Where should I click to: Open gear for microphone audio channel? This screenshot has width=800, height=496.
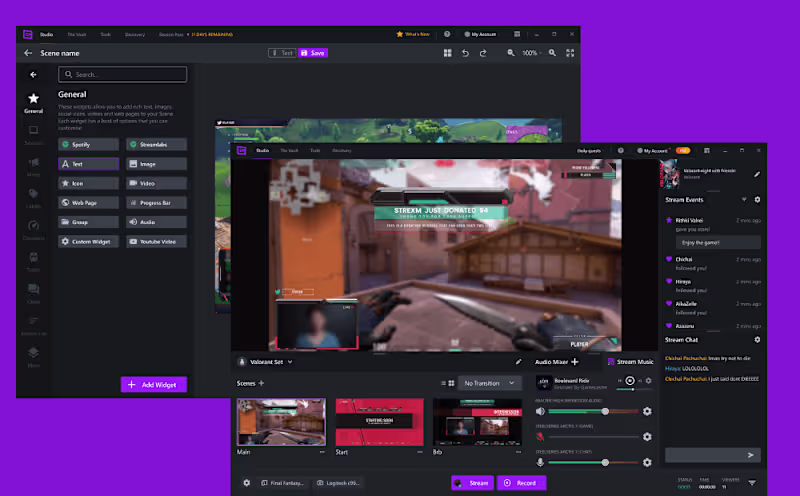click(647, 462)
